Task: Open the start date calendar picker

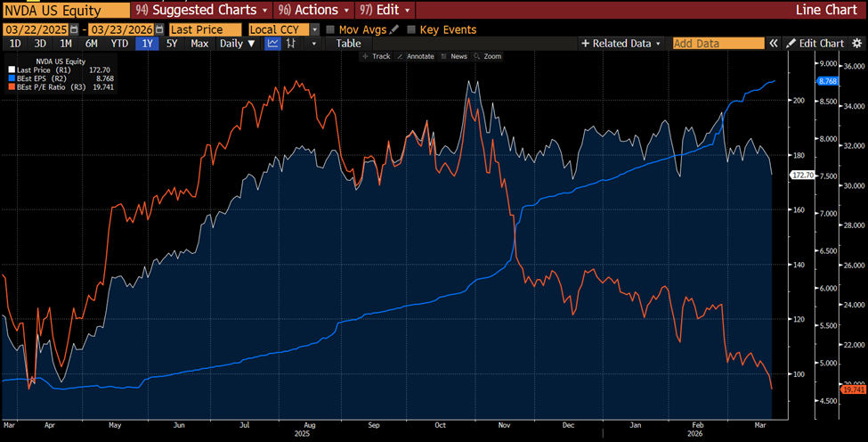Action: click(x=75, y=29)
